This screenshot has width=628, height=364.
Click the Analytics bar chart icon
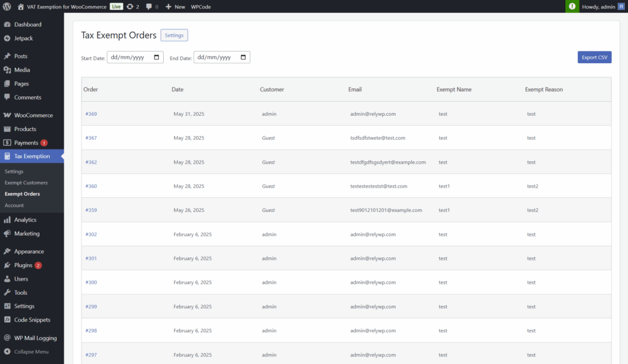point(7,219)
